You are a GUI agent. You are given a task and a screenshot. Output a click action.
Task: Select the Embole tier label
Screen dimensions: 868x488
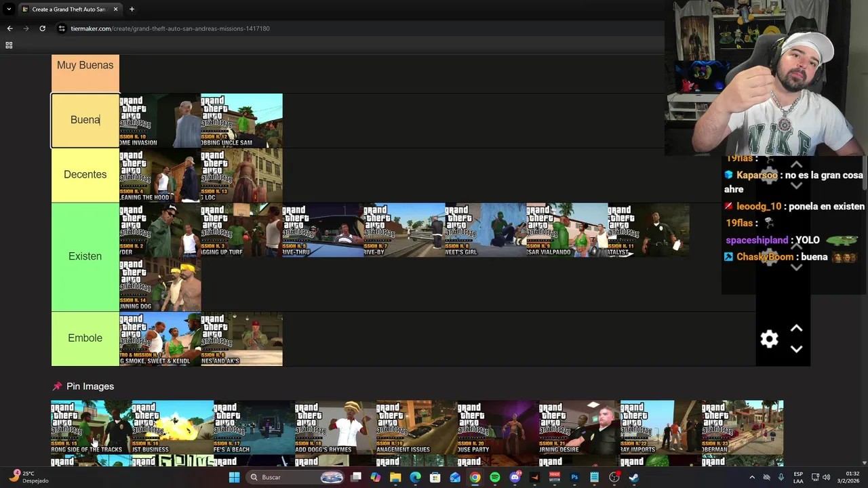pos(85,338)
